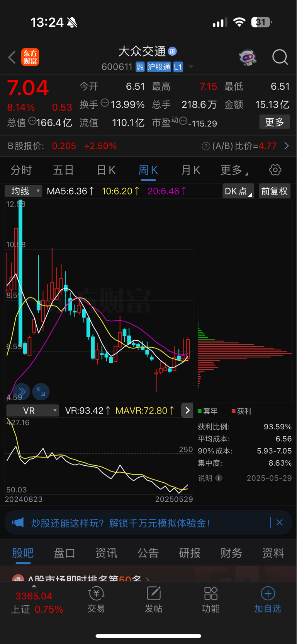The image size is (297, 644).
Task: Tap the 获利比例 93.59% value
Action: click(x=277, y=427)
